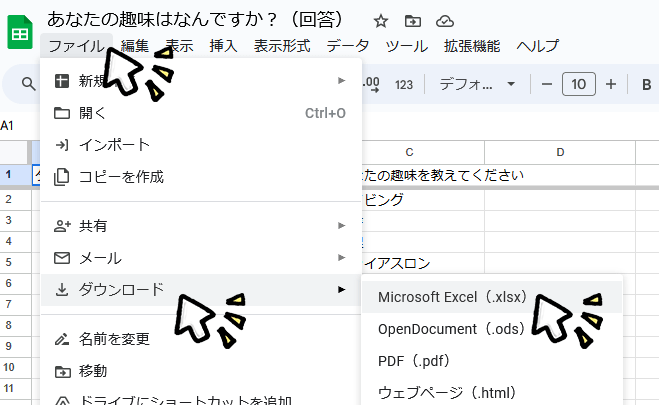The height and width of the screenshot is (405, 659).
Task: Click the font size input field
Action: [x=578, y=85]
